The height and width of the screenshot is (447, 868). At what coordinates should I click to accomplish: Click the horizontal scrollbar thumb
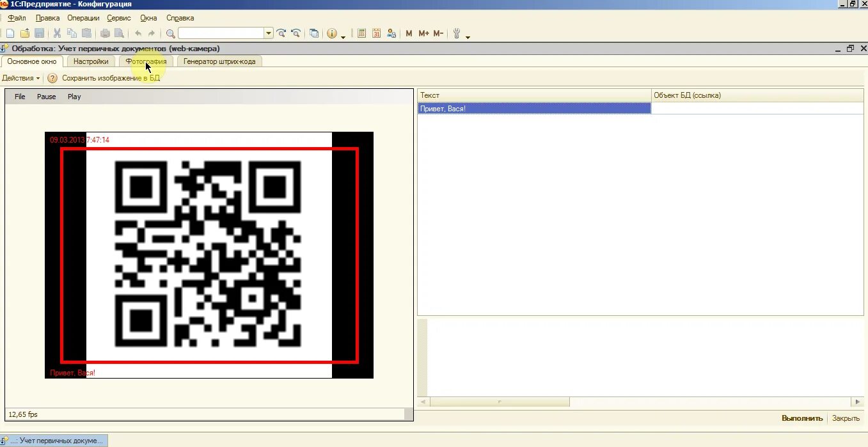click(500, 402)
